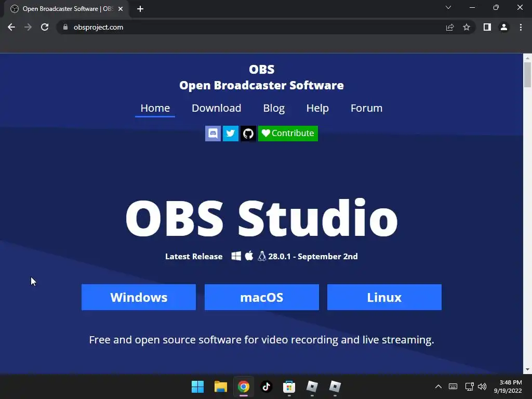Click the page vertical scrollbar thumb

(x=527, y=75)
